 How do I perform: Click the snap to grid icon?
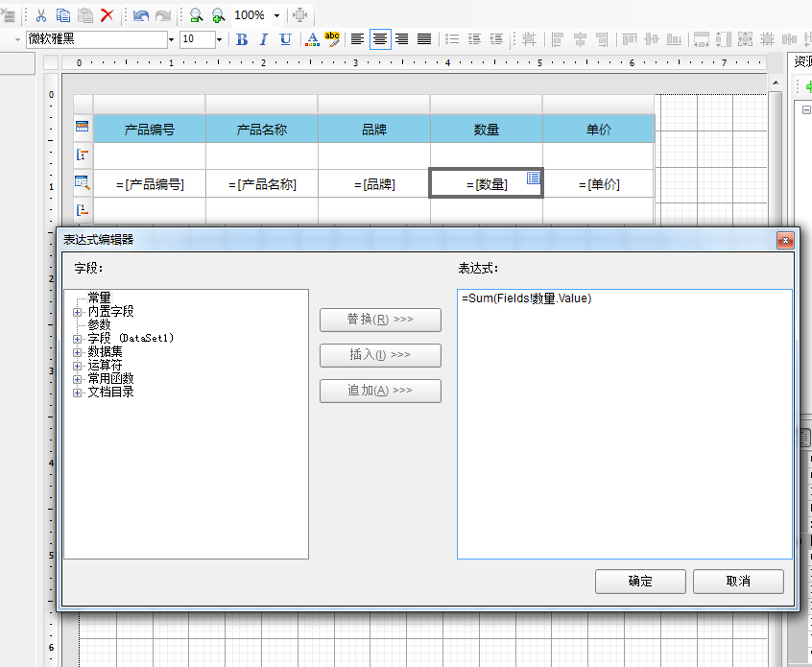[529, 38]
